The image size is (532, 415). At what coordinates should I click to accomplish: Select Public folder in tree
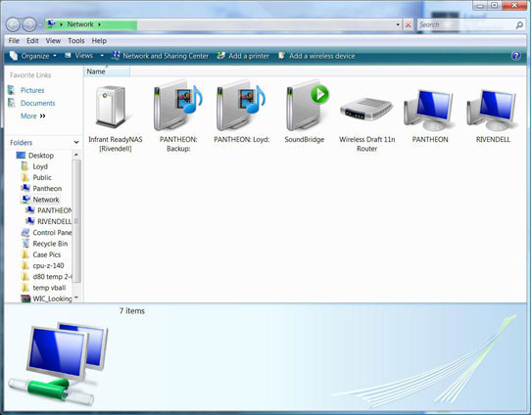42,177
